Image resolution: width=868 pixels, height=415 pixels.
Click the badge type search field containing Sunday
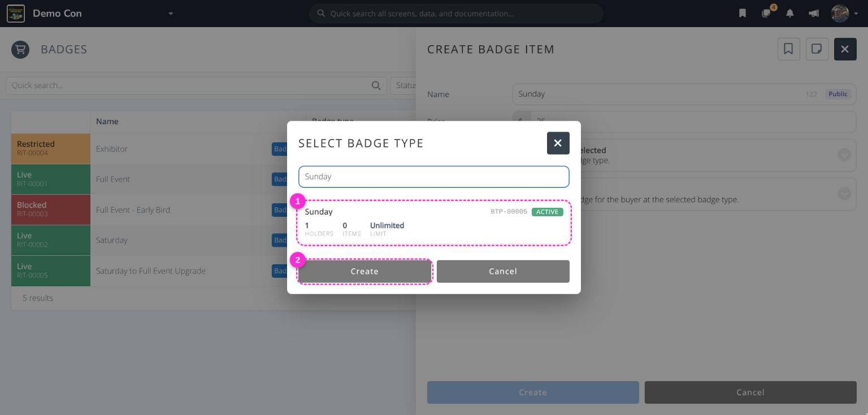[434, 177]
